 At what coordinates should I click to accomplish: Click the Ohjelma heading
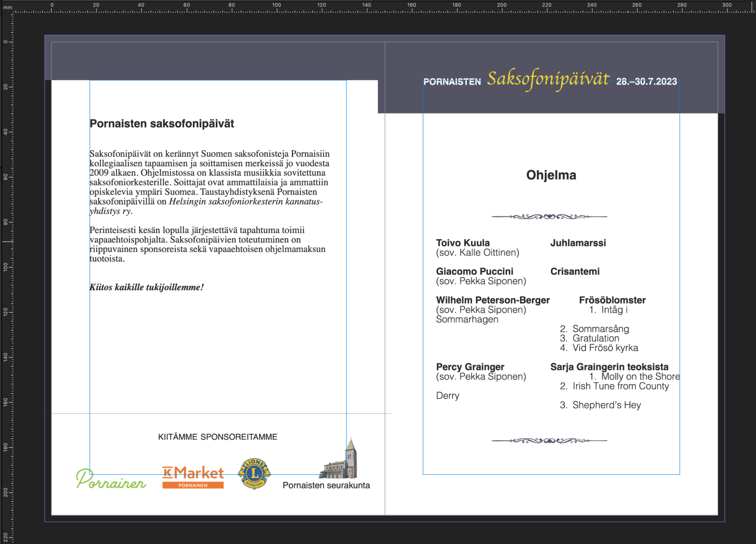click(552, 175)
